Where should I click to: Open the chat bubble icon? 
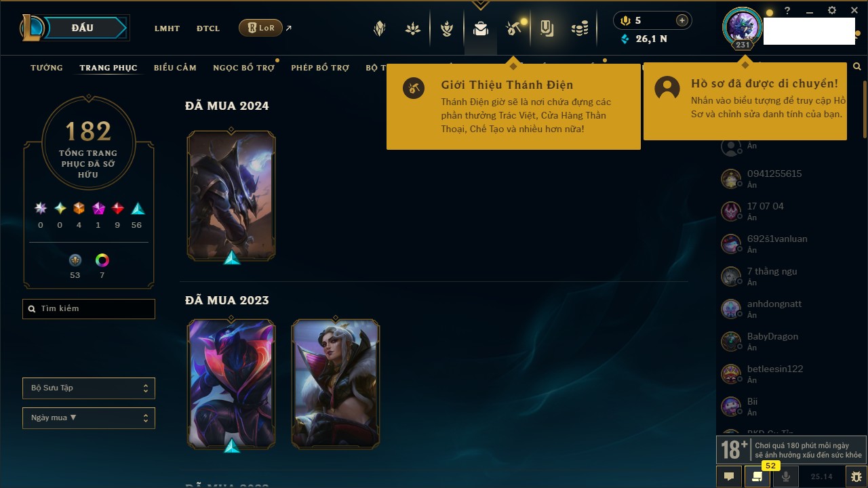(x=729, y=476)
